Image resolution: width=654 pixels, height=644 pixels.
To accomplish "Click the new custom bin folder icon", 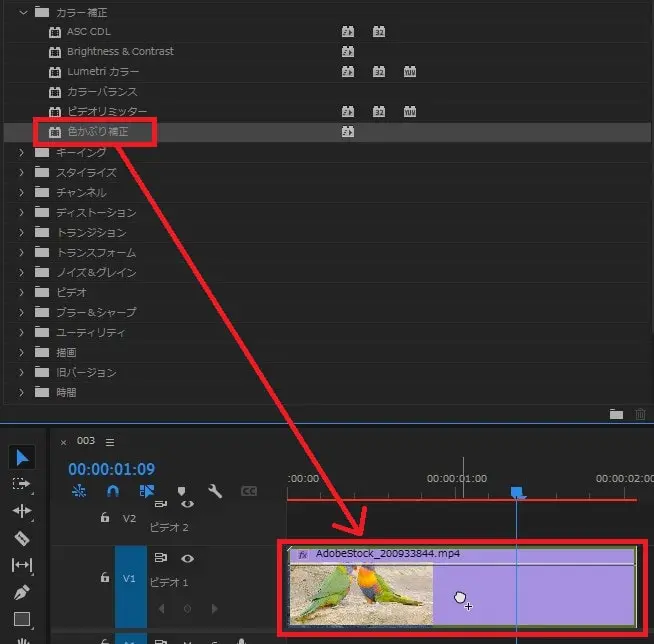I will (x=616, y=413).
